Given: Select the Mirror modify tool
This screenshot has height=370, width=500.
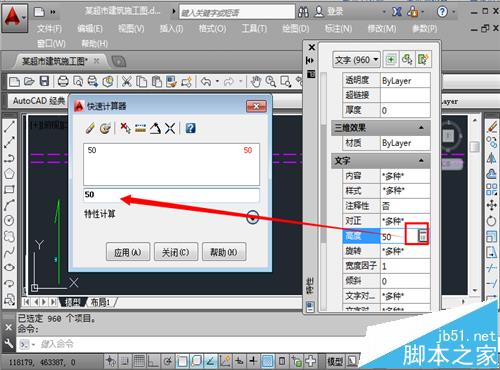Looking at the screenshot, I should pyautogui.click(x=492, y=158).
